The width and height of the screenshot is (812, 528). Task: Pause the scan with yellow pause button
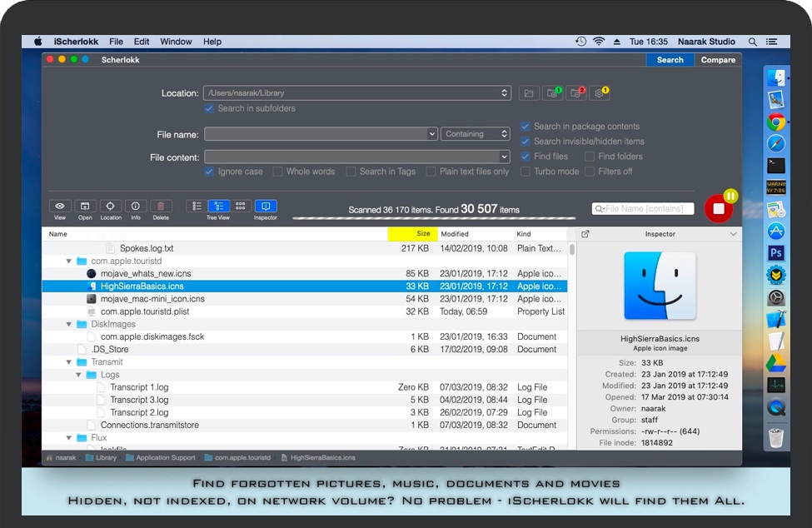pos(730,197)
